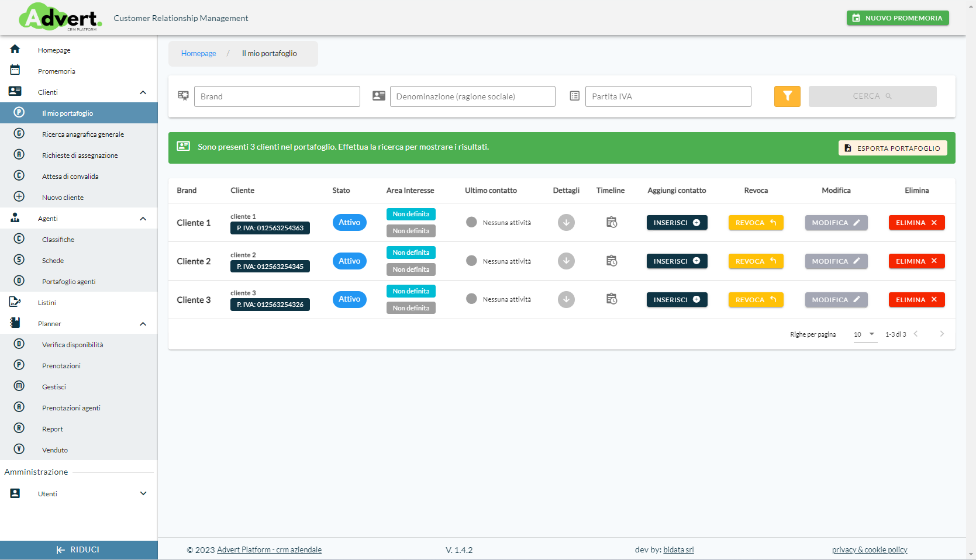Open timeline icon for Cliente 1
The image size is (976, 560).
[x=611, y=222]
